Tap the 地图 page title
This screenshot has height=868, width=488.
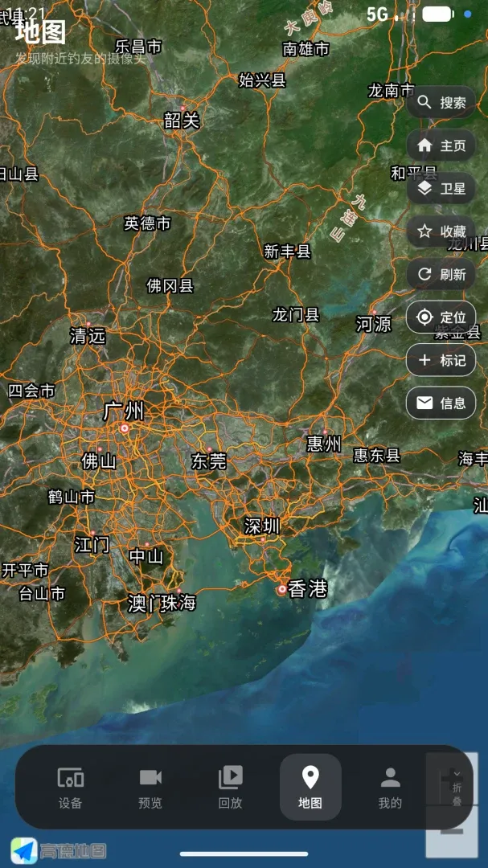click(41, 33)
